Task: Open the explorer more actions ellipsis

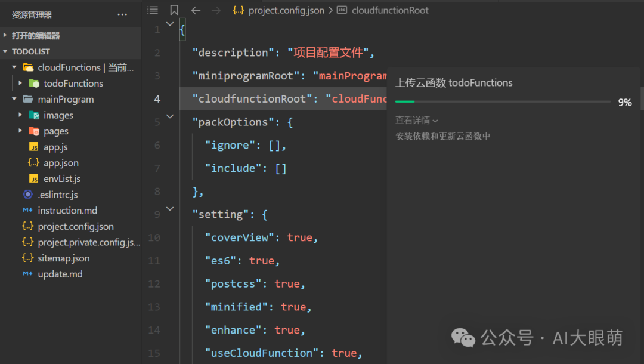Action: point(122,14)
